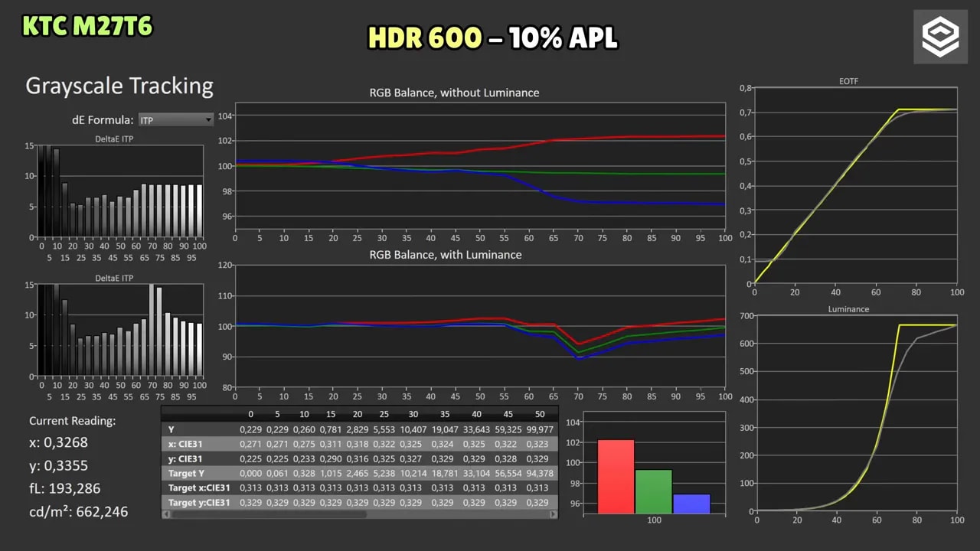
Task: Click the Y value "5,553"
Action: 384,429
